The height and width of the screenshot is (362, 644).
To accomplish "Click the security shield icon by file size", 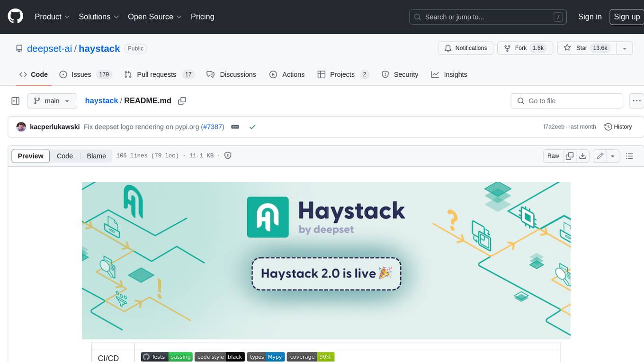I will click(228, 155).
